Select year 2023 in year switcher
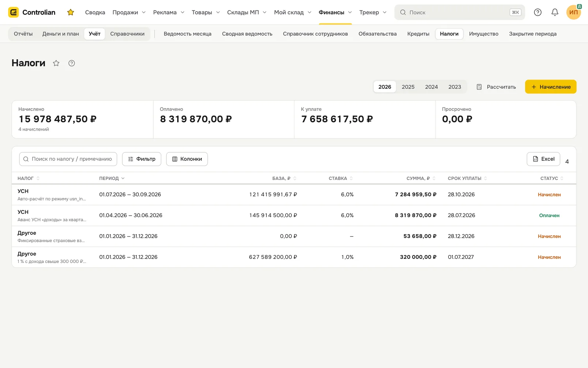The image size is (588, 368). point(455,87)
